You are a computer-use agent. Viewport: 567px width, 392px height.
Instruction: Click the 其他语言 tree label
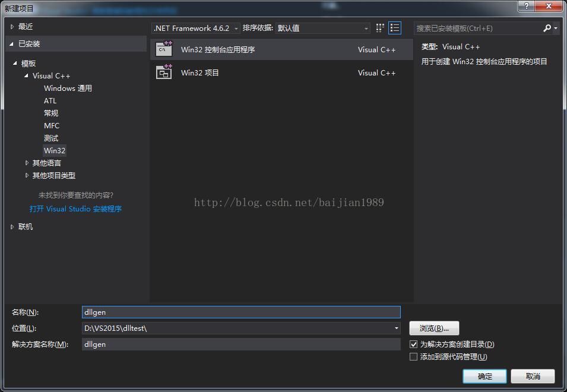tap(47, 163)
